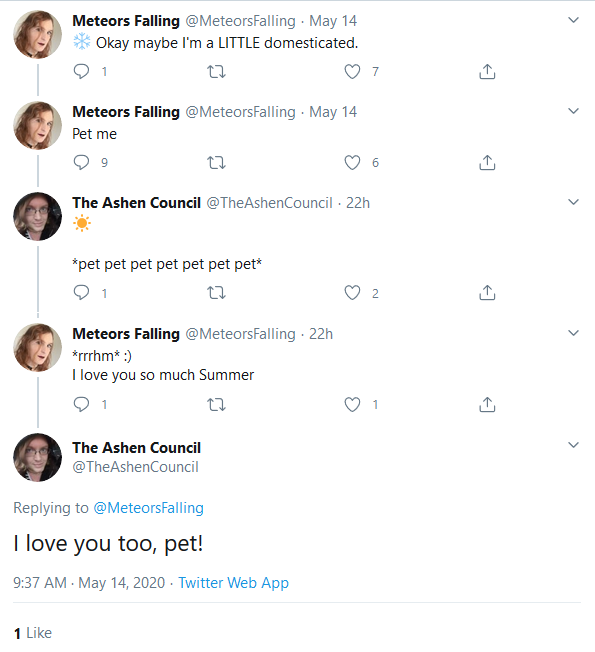Expand more menu on 22h Ashen Council tweet
Viewport: 595px width, 652px height.
(573, 202)
